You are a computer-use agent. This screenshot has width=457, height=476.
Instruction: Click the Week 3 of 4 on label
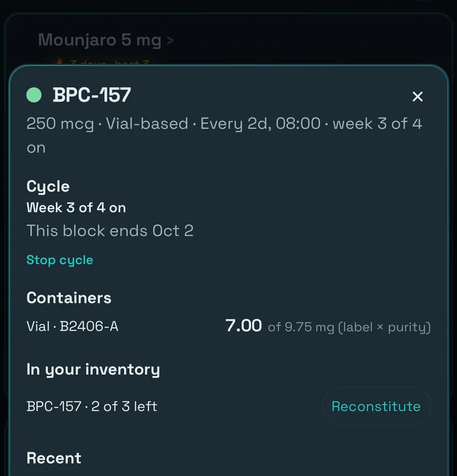click(76, 208)
